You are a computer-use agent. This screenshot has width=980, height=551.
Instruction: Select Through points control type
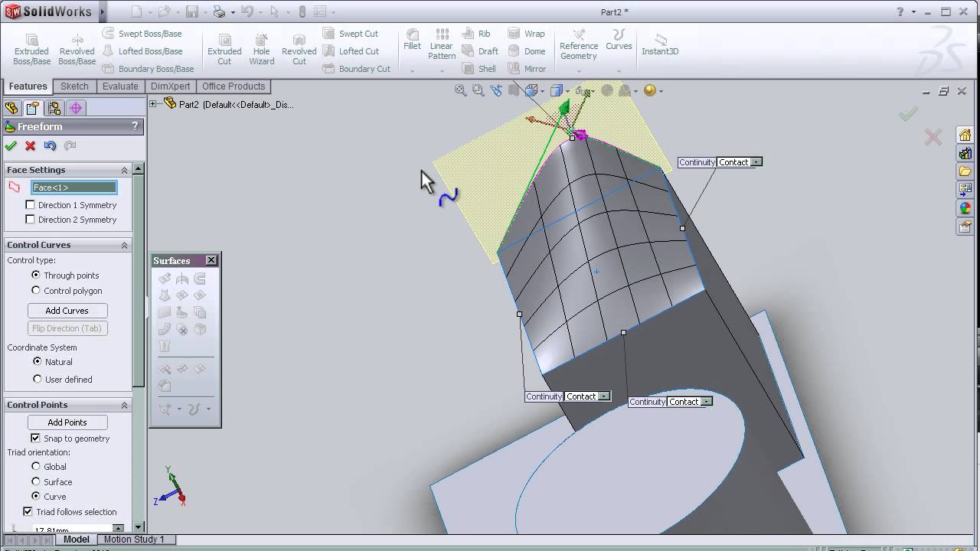36,275
